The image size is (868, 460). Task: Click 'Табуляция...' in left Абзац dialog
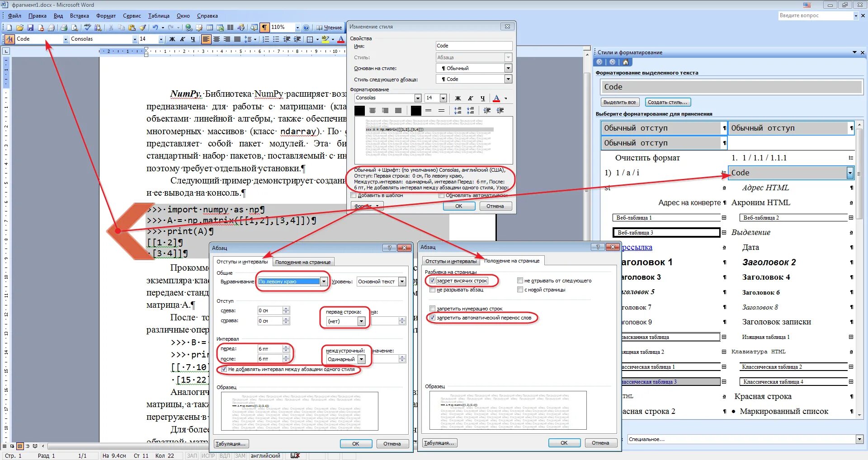point(231,444)
